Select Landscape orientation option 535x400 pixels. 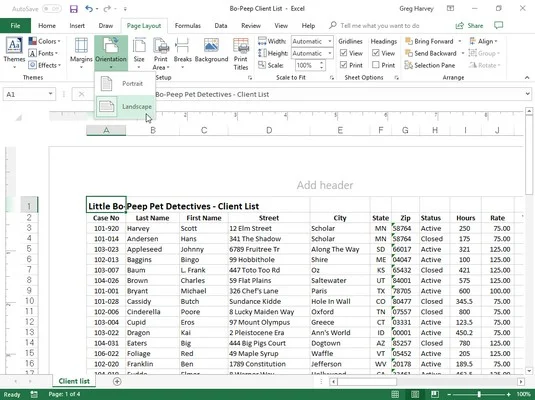click(x=125, y=106)
